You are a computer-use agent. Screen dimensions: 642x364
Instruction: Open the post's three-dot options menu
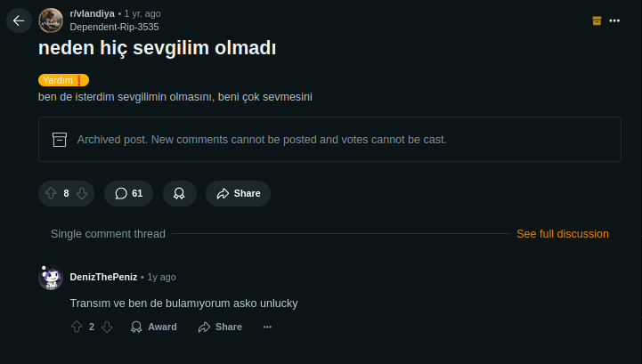click(614, 20)
